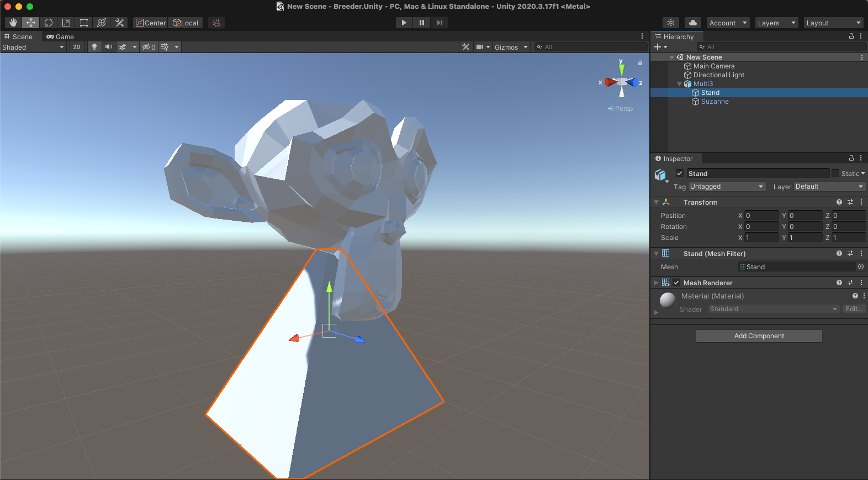This screenshot has height=480, width=868.
Task: Open Unity cloud services icon
Action: (x=692, y=23)
